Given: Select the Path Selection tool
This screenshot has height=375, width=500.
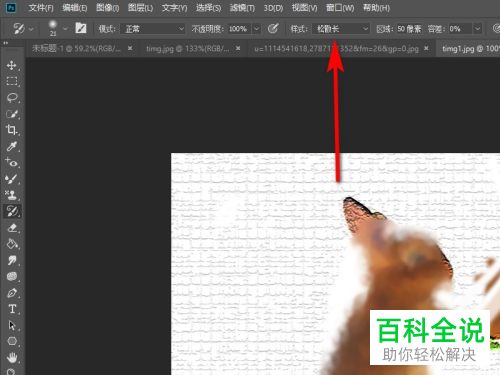Looking at the screenshot, I should point(12,325).
